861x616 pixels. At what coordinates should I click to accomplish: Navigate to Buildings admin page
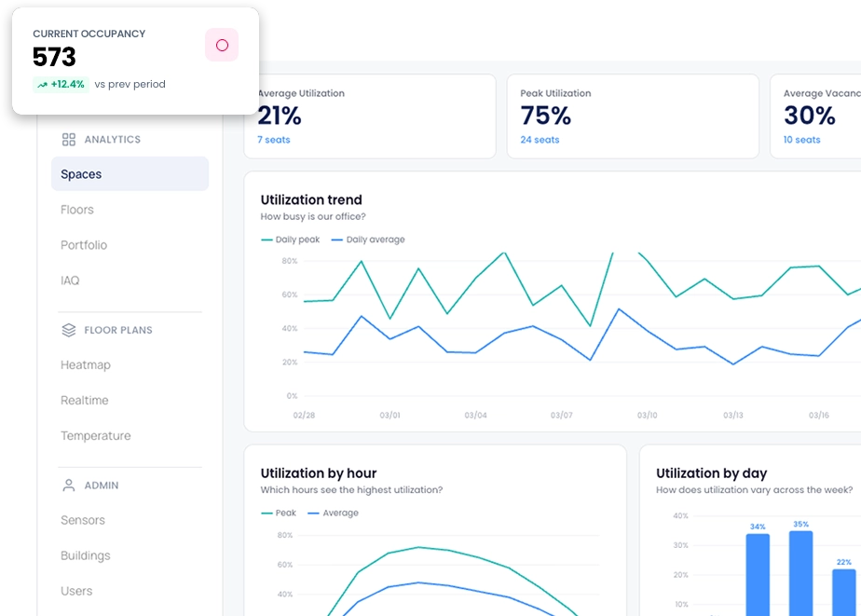click(x=86, y=555)
